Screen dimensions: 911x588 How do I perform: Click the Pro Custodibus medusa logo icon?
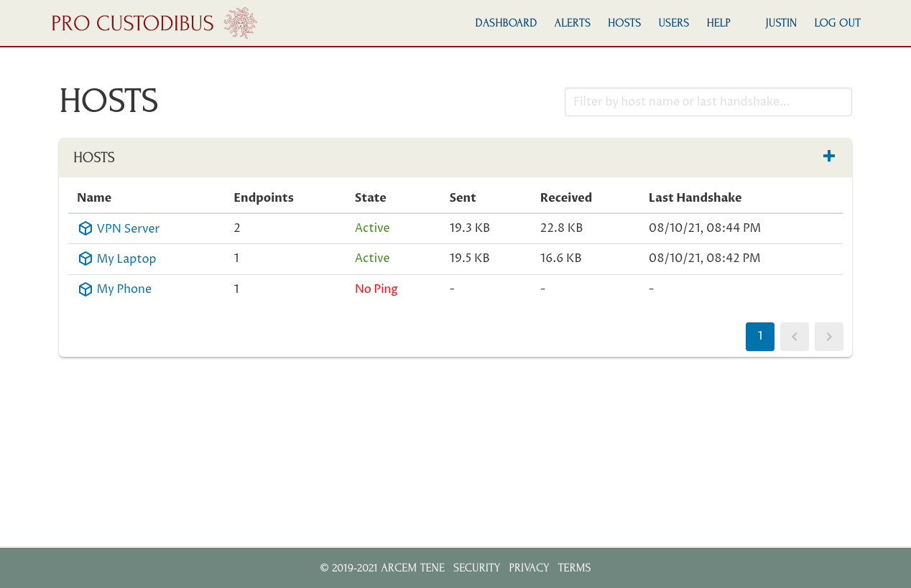tap(240, 23)
